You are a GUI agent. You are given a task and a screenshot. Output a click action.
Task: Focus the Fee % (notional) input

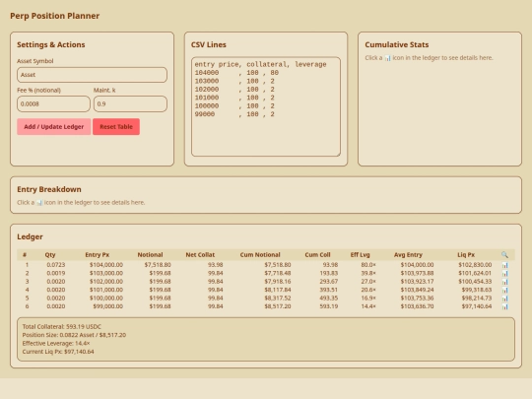click(x=53, y=103)
